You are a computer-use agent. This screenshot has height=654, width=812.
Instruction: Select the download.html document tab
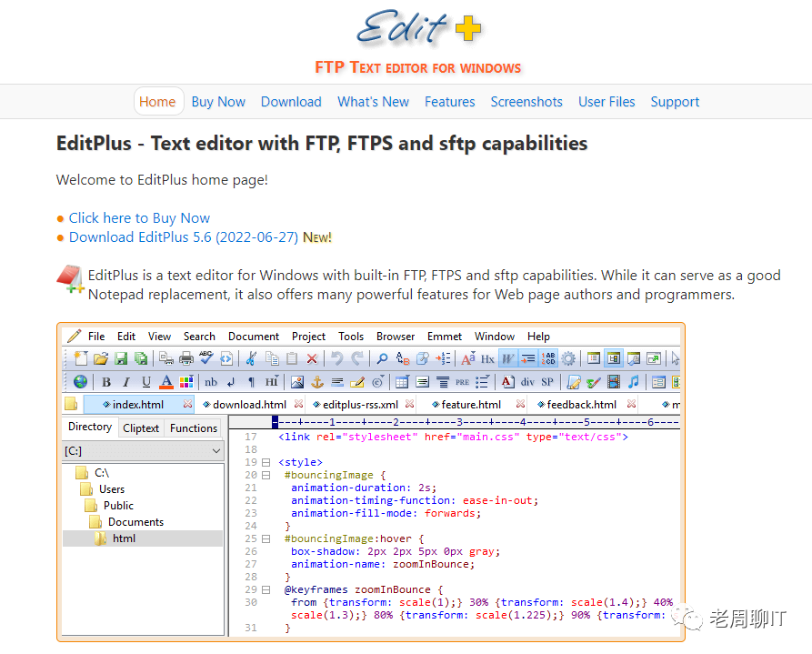coord(249,405)
